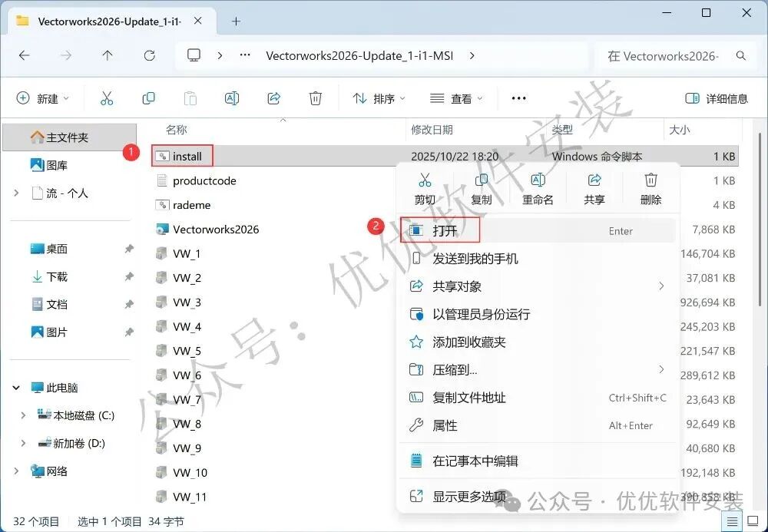Viewport: 768px width, 532px height.
Task: Close the Vectorworks2026-Update tab
Action: (x=198, y=21)
